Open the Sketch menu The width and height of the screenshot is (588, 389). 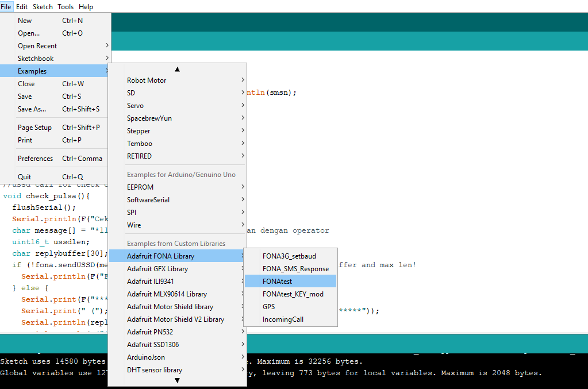[x=43, y=6]
